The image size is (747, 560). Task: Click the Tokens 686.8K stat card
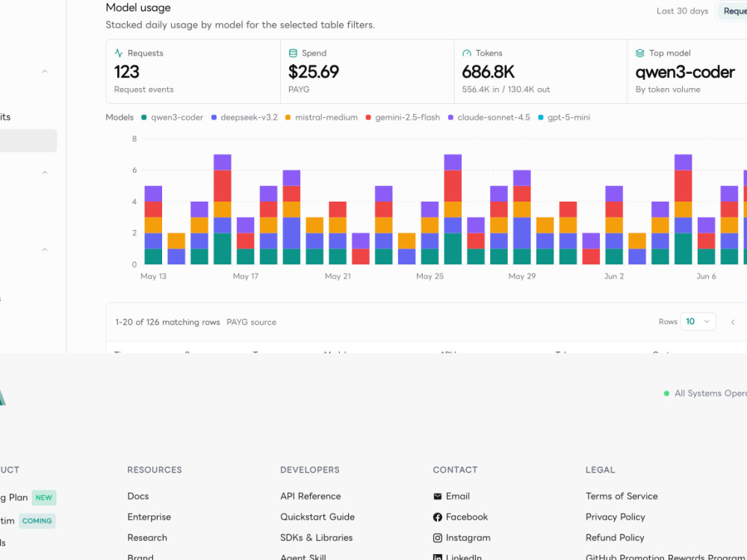coord(541,72)
